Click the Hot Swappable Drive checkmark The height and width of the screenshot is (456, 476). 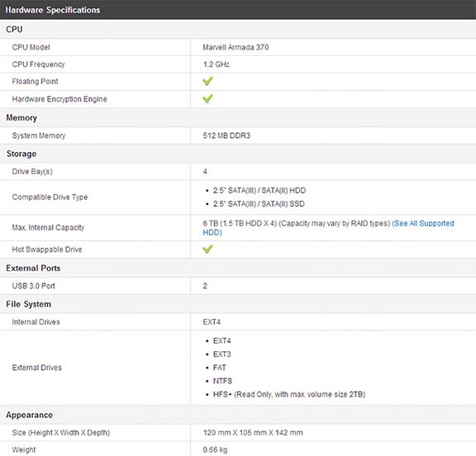207,249
